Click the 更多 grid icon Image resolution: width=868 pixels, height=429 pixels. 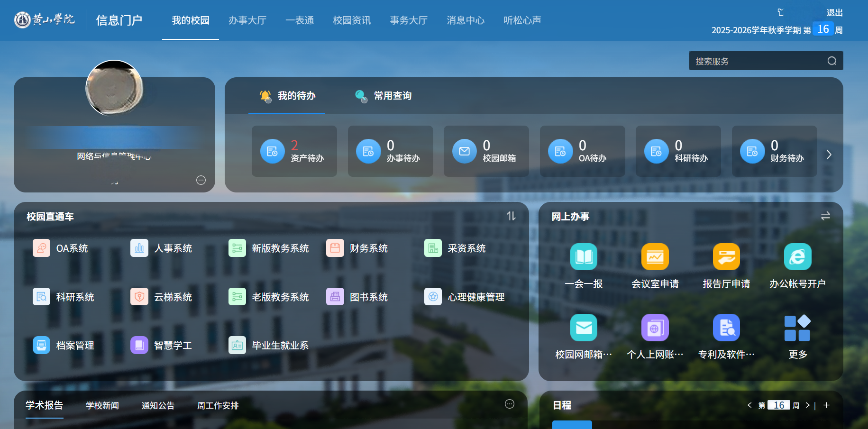(x=797, y=328)
